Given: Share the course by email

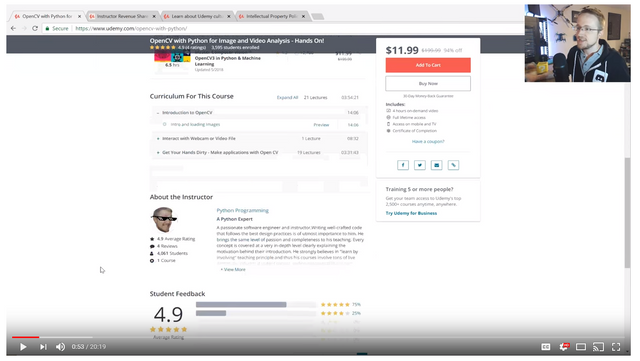Looking at the screenshot, I should point(436,165).
